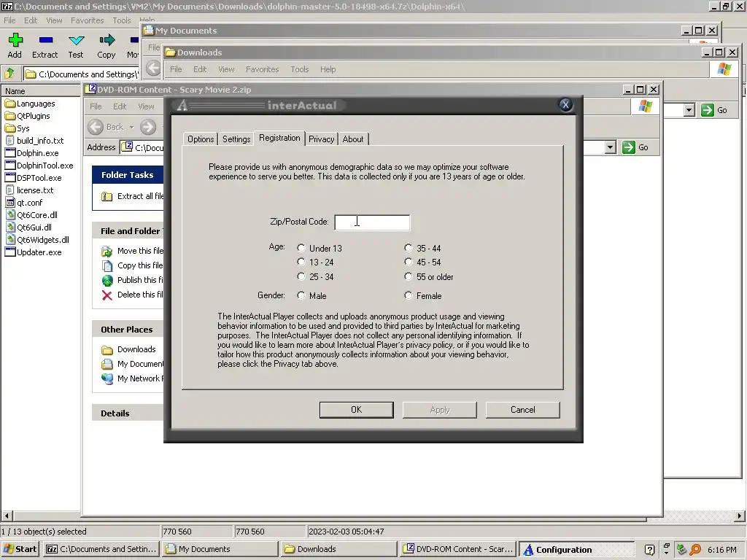The height and width of the screenshot is (560, 747).
Task: Open Downloads folder icon in Other Places
Action: (x=107, y=349)
